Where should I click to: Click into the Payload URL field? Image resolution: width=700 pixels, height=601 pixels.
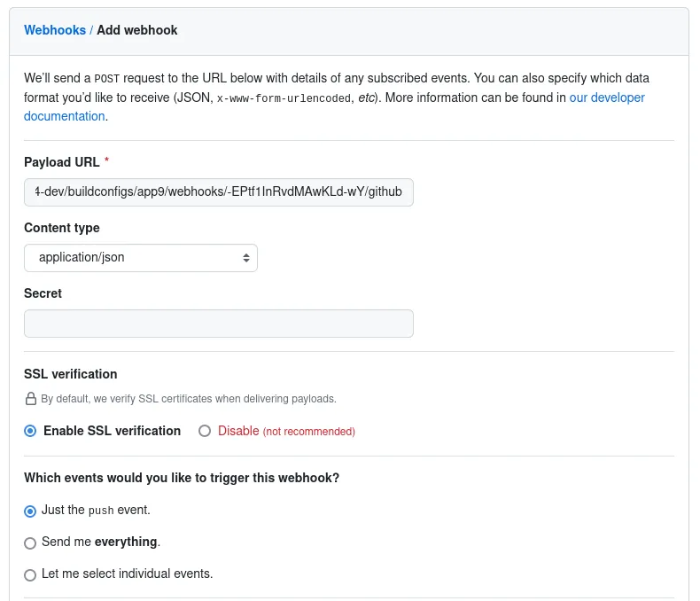219,192
